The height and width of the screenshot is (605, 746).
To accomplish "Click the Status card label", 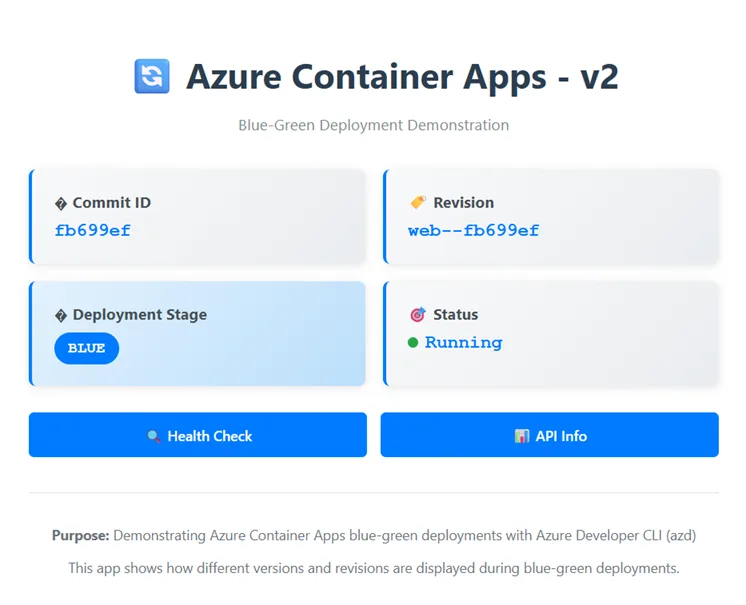I will tap(455, 315).
